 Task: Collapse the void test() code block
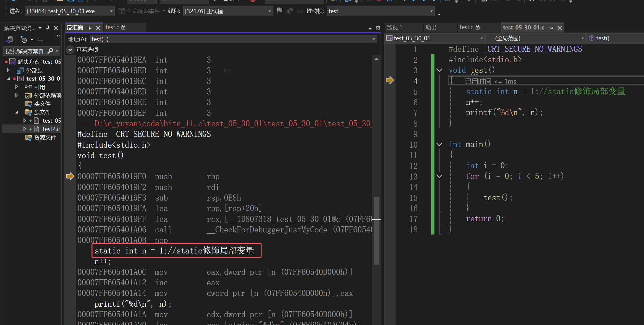point(439,70)
